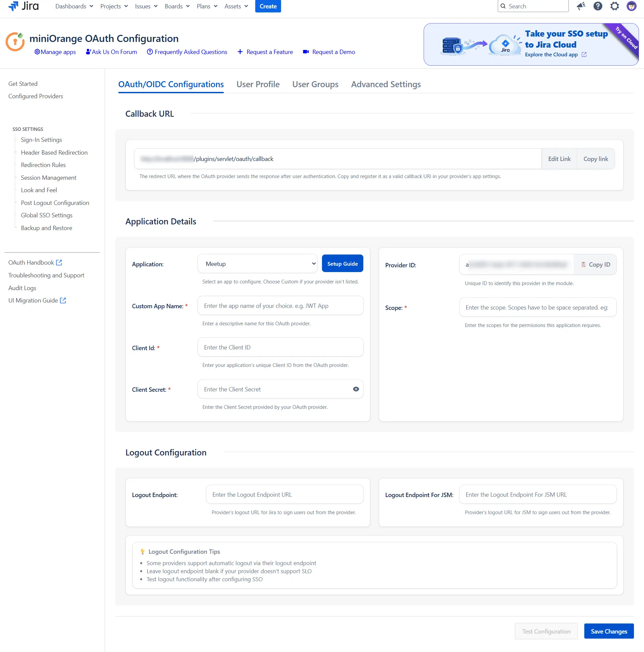Focus the Custom App Name input field
The image size is (644, 652).
[280, 306]
